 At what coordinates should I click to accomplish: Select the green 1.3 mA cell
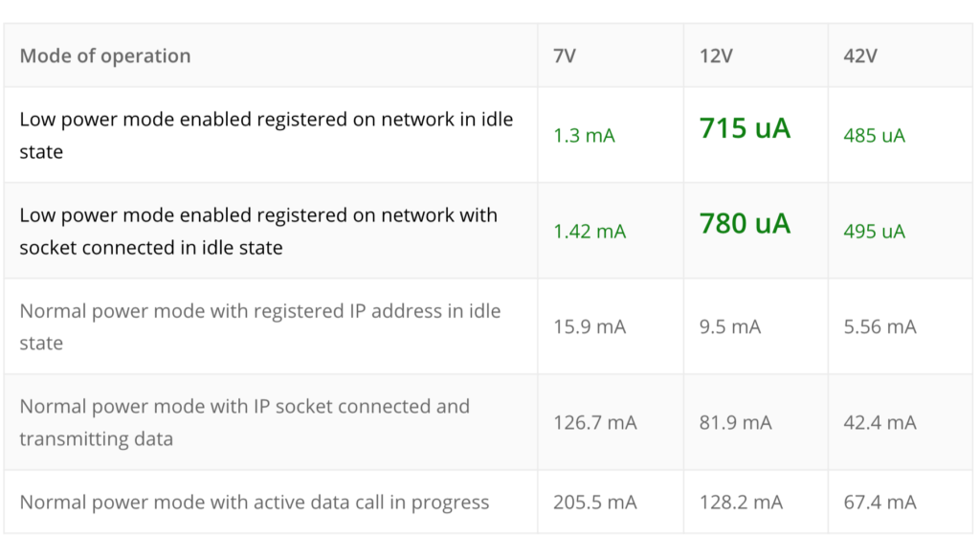(584, 136)
